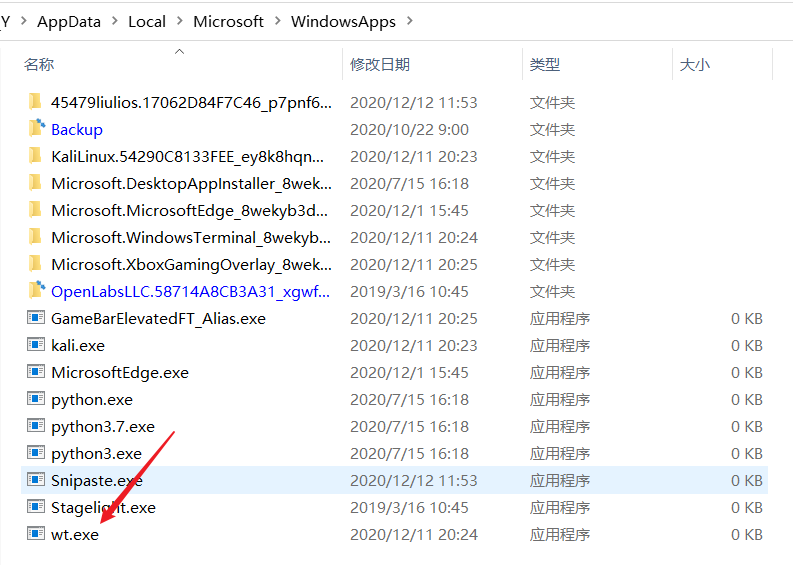
Task: Click the 文件夹 type of KaliLinux folder
Action: (x=552, y=157)
